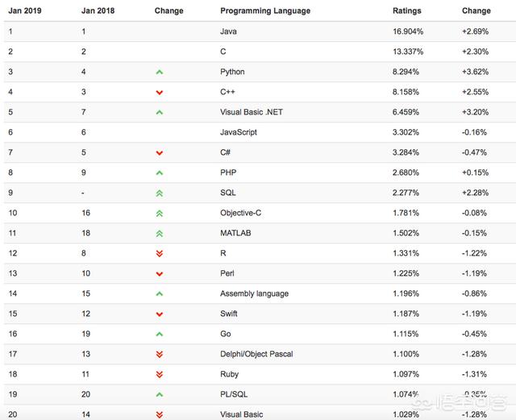Viewport: 516px width, 420px height.
Task: Click the Jan 2019 column header
Action: coord(25,10)
